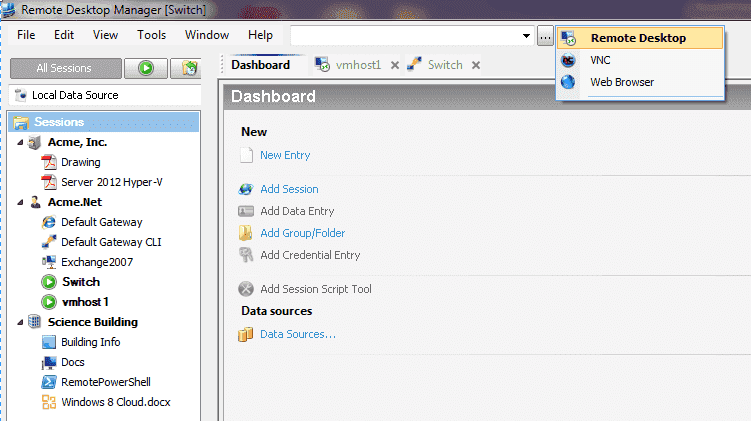Click the Switch tab's connection icon
The width and height of the screenshot is (751, 421).
pos(414,64)
